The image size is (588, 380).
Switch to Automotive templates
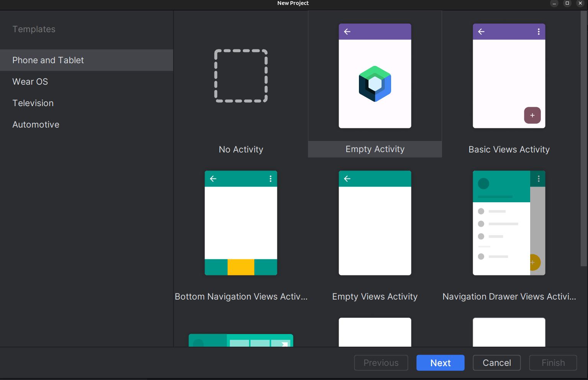click(87, 124)
